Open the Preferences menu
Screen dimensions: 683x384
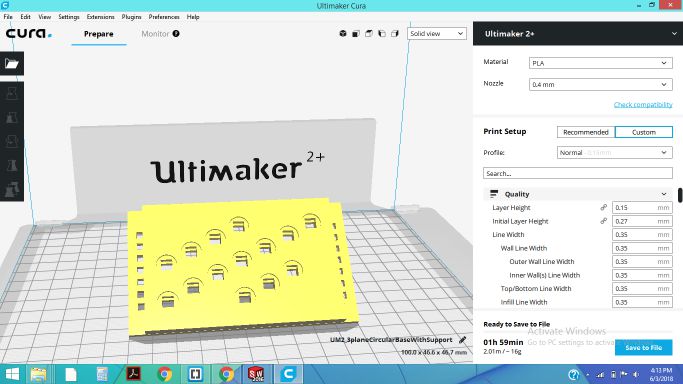(x=164, y=17)
